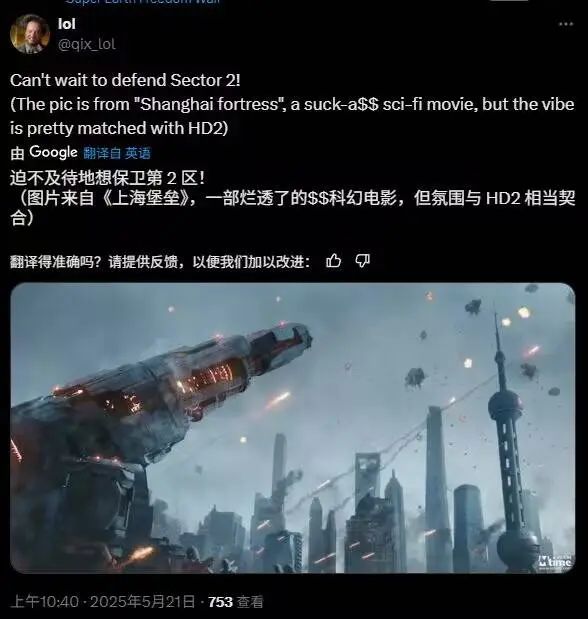
Task: Click the display name "lol"
Action: tap(66, 24)
